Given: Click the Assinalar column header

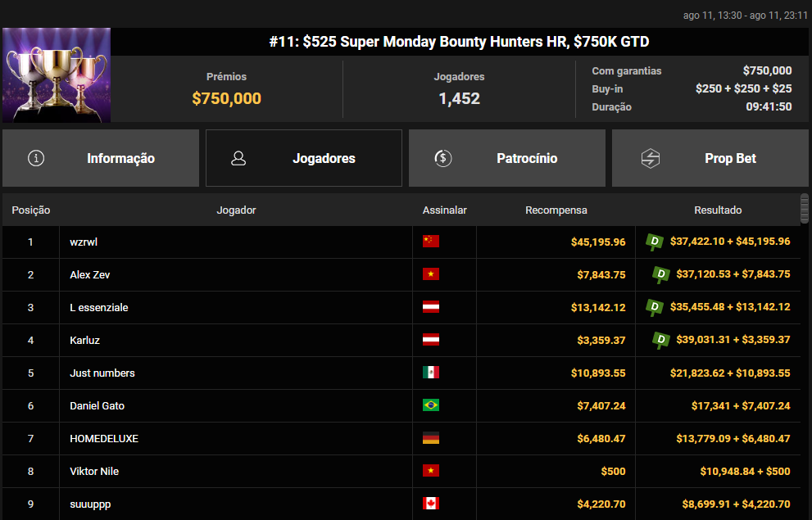Looking at the screenshot, I should pos(444,210).
